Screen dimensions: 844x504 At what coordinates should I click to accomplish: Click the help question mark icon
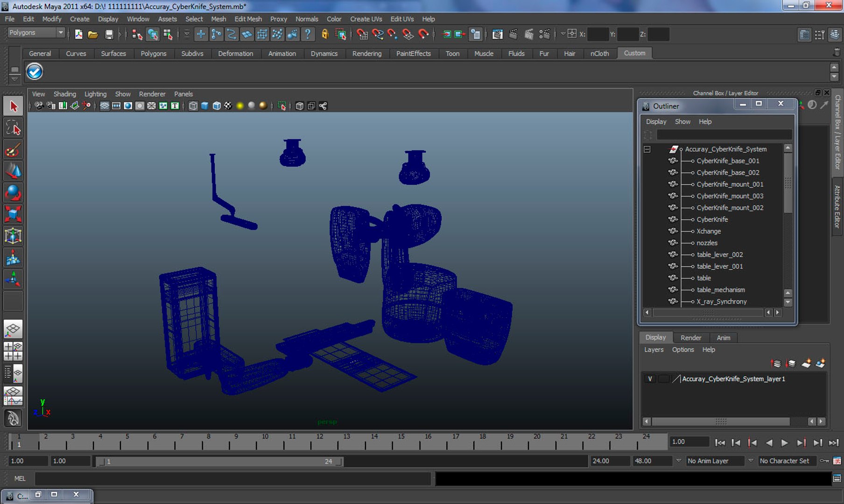[308, 34]
